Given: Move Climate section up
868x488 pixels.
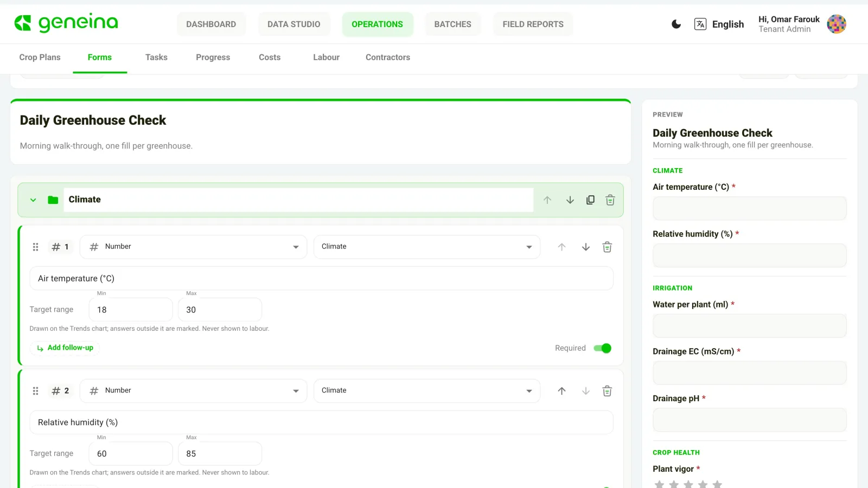Looking at the screenshot, I should [547, 200].
